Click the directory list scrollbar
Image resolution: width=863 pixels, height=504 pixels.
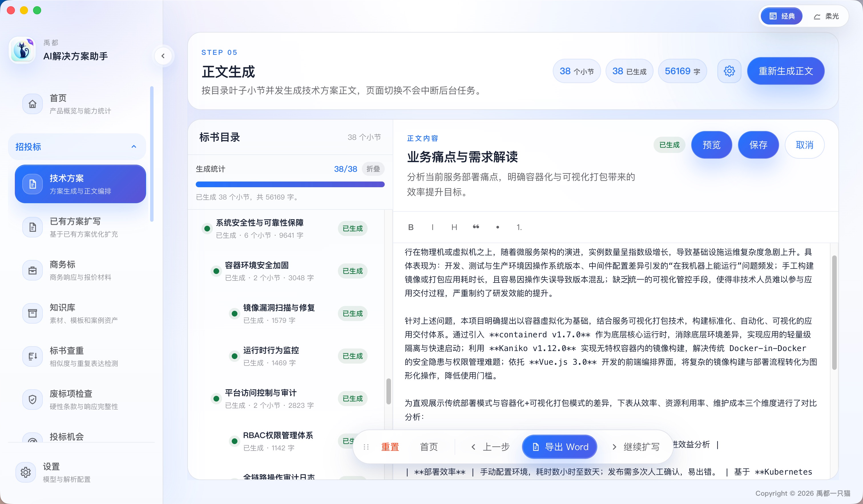coord(388,391)
